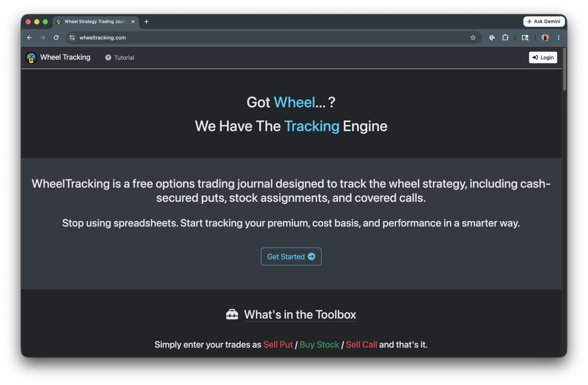Screen dimensions: 588x385
Task: Click the password manager extension icon
Action: pyautogui.click(x=492, y=38)
